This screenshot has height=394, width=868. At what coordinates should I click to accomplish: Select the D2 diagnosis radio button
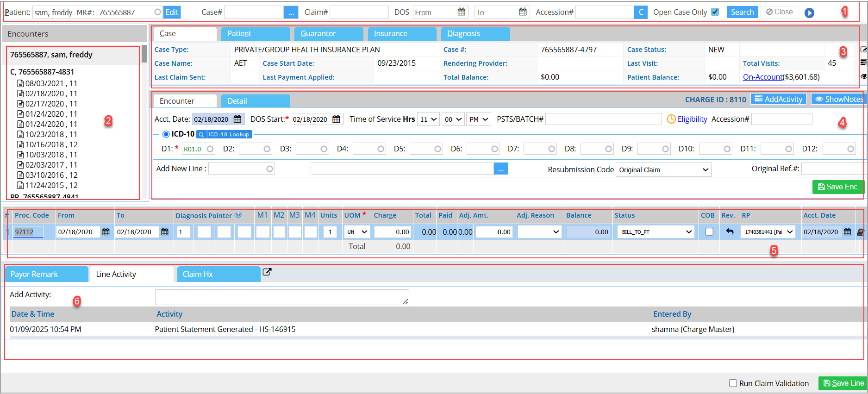coord(267,149)
